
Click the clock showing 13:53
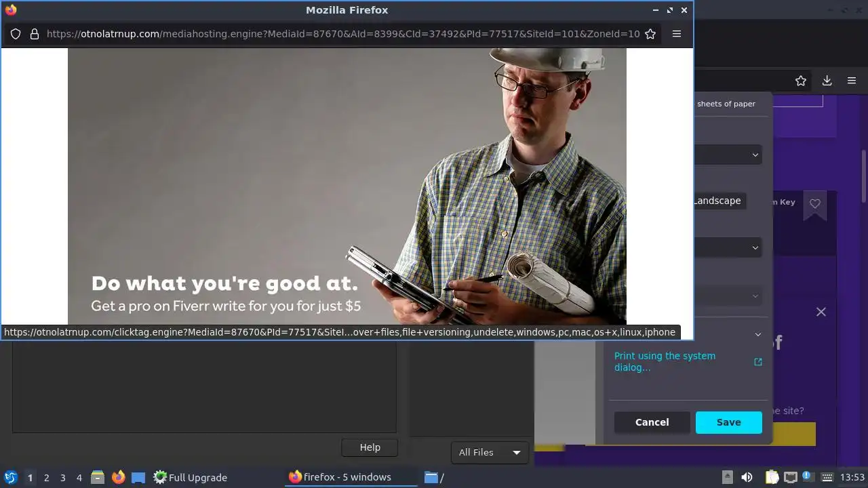click(852, 477)
